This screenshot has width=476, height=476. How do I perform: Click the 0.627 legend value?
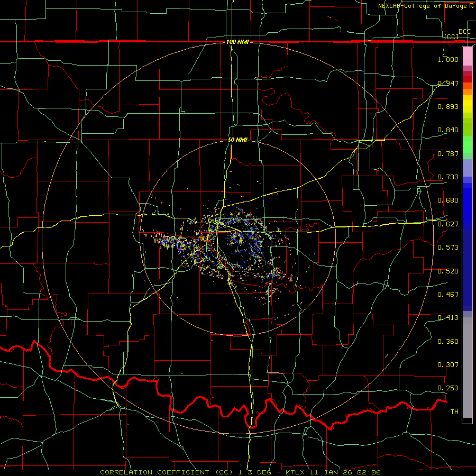click(448, 224)
